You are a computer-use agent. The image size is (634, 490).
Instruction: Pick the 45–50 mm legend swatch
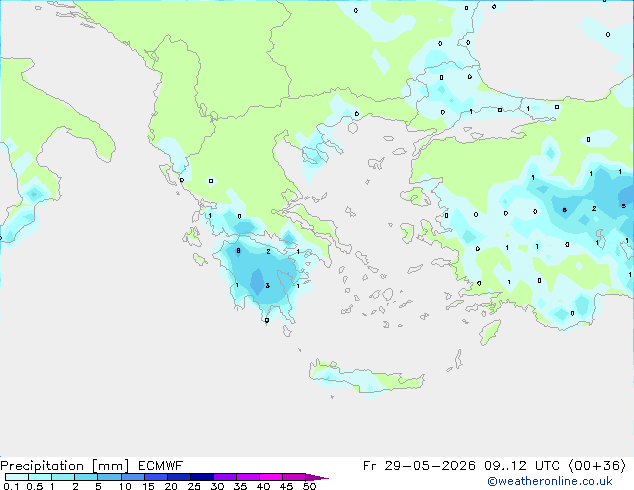(x=294, y=477)
